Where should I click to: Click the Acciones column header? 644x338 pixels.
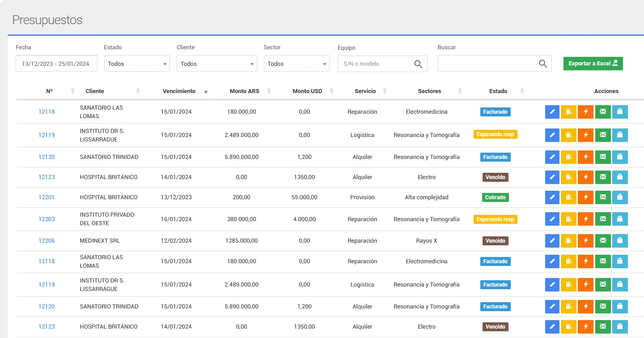point(606,91)
